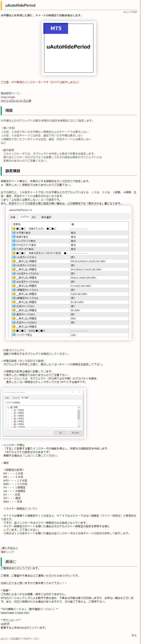Click the icon beside 日足チャートで(D1)

coord(14,306)
